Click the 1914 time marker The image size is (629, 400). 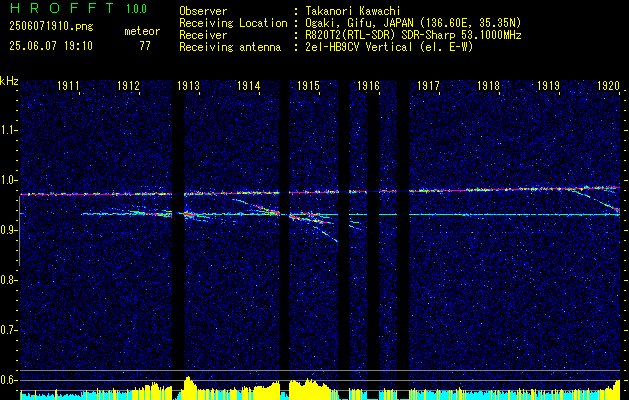(x=248, y=86)
